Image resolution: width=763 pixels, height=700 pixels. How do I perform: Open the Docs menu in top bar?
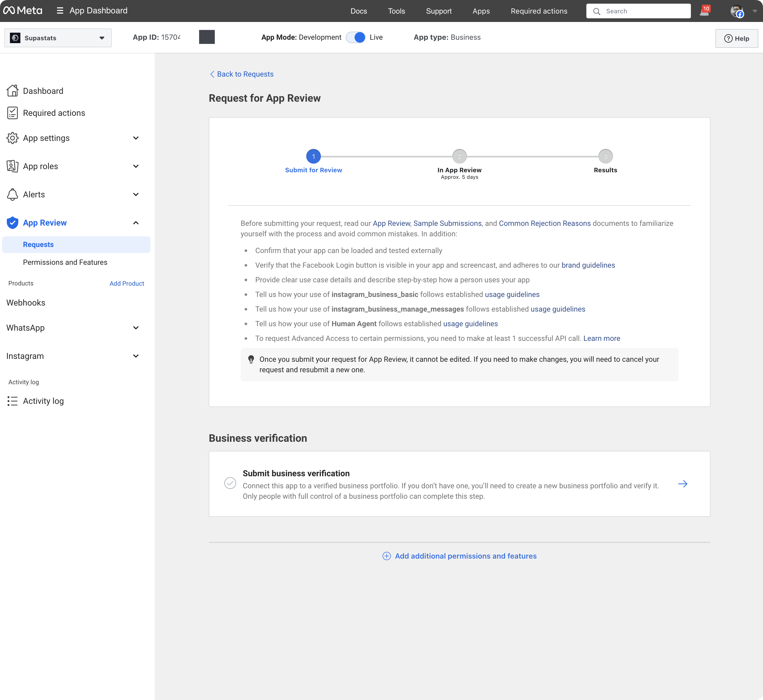359,11
